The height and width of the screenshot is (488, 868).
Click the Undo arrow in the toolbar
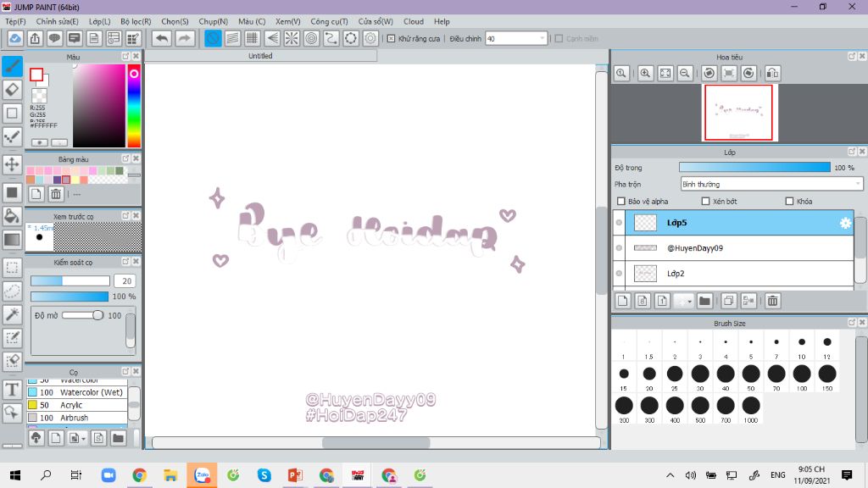[162, 38]
